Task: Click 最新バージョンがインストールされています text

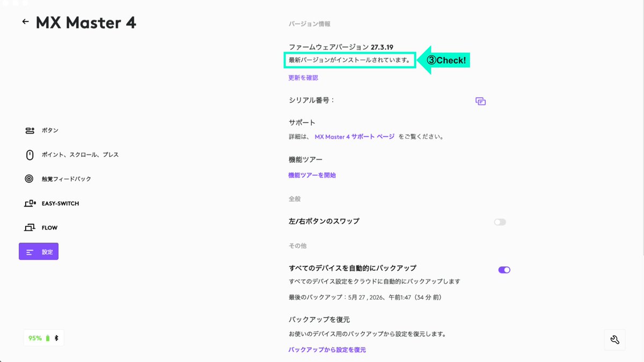Action: point(349,60)
